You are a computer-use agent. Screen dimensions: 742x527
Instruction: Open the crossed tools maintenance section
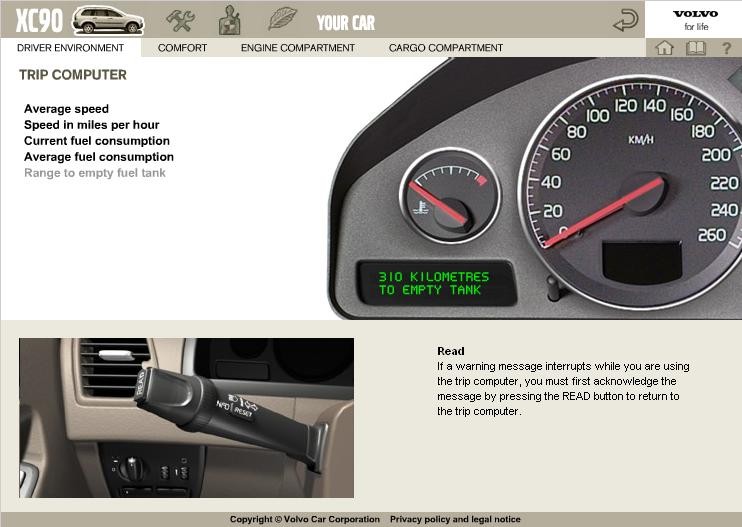point(180,20)
